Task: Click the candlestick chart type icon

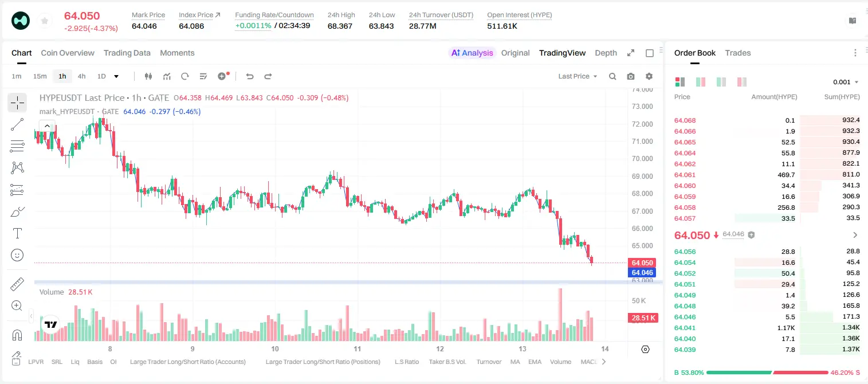Action: [148, 76]
